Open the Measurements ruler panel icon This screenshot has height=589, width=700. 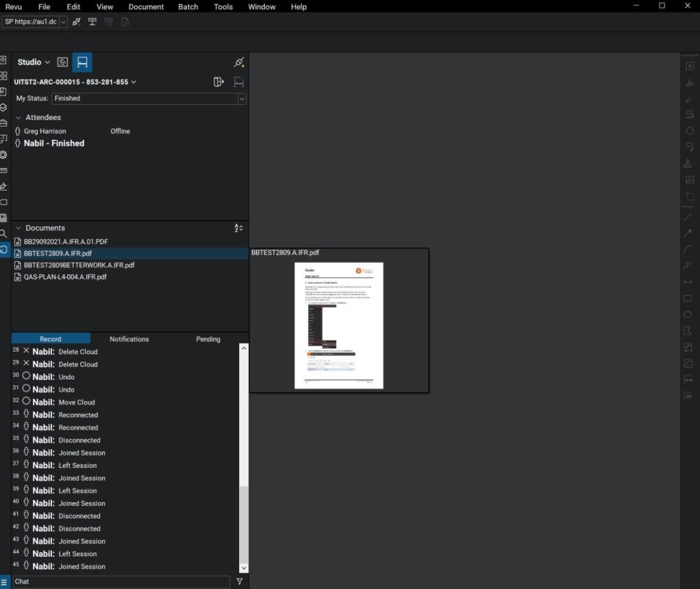coord(3,171)
